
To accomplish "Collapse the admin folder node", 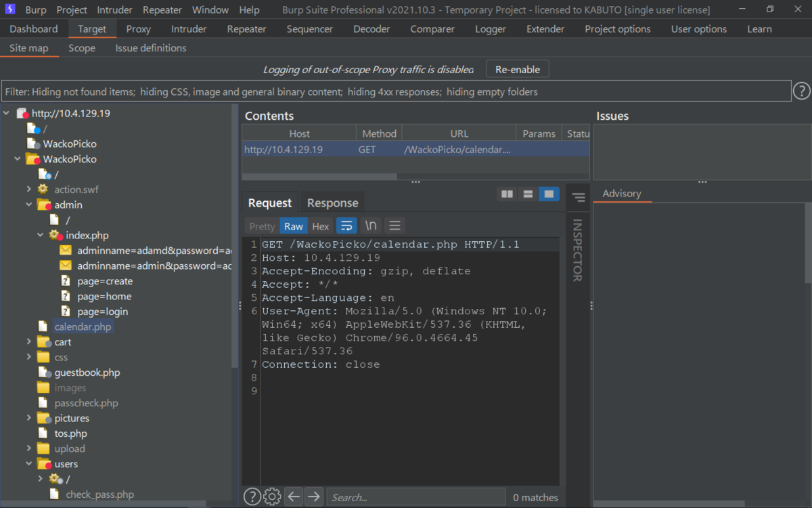I will (29, 205).
